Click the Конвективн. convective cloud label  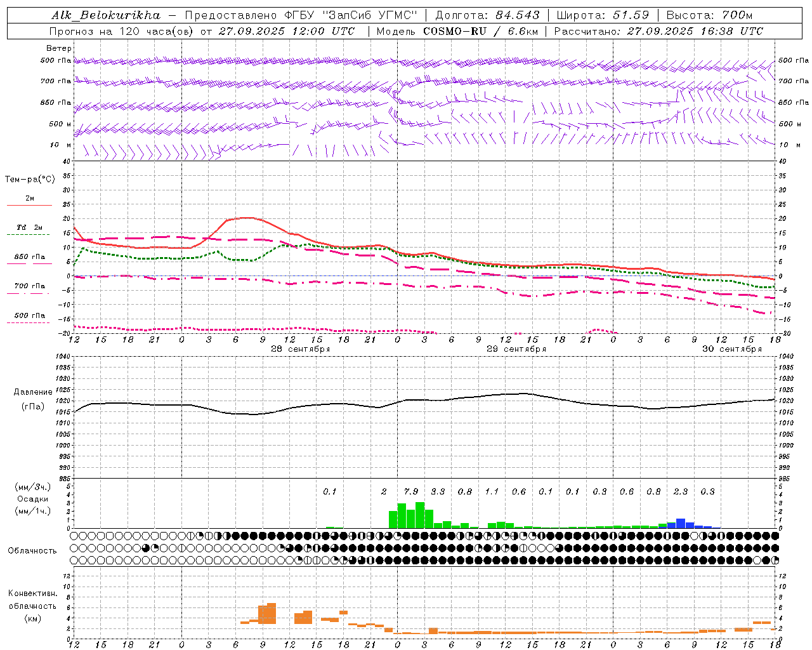[32, 594]
